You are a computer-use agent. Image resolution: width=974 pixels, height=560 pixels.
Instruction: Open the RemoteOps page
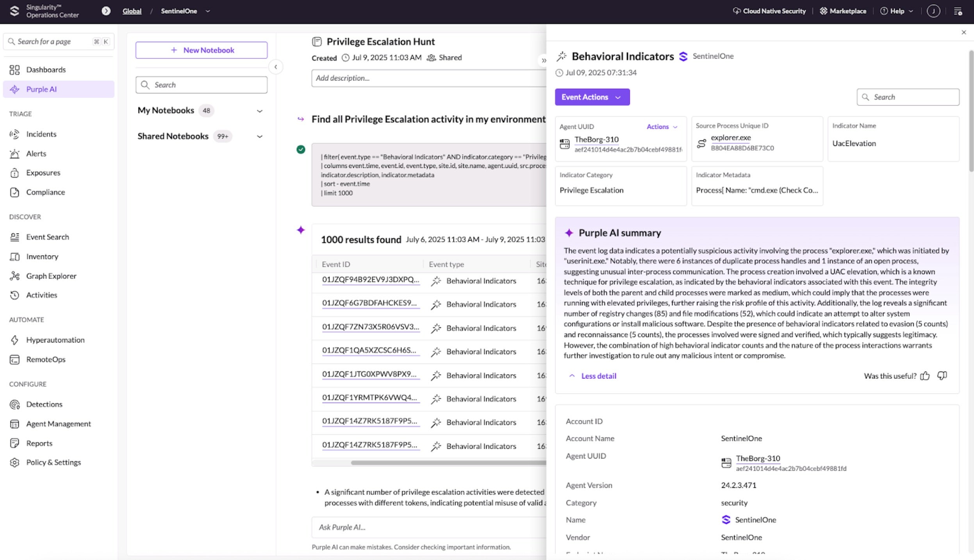click(x=46, y=359)
